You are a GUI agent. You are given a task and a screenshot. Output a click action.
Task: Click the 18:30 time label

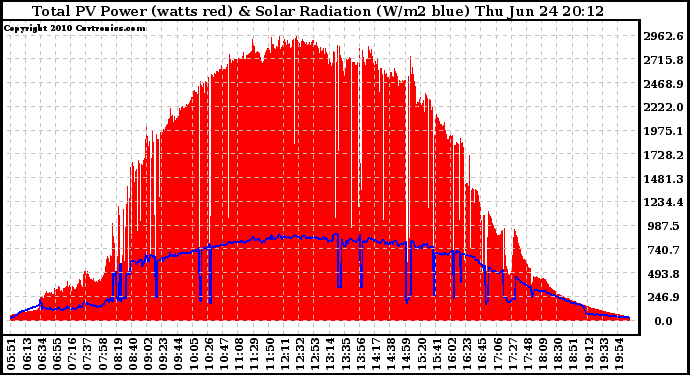(x=559, y=354)
